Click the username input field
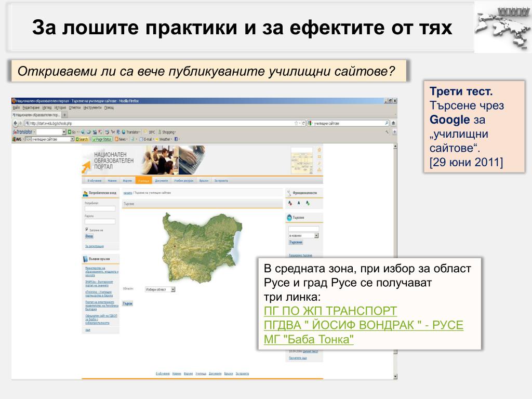This screenshot has width=532, height=399. point(100,209)
